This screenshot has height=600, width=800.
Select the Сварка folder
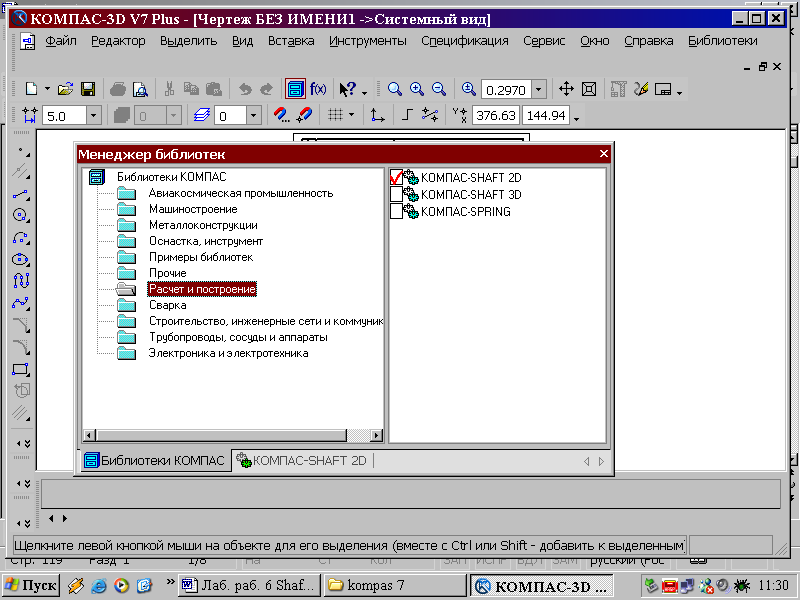click(x=167, y=305)
